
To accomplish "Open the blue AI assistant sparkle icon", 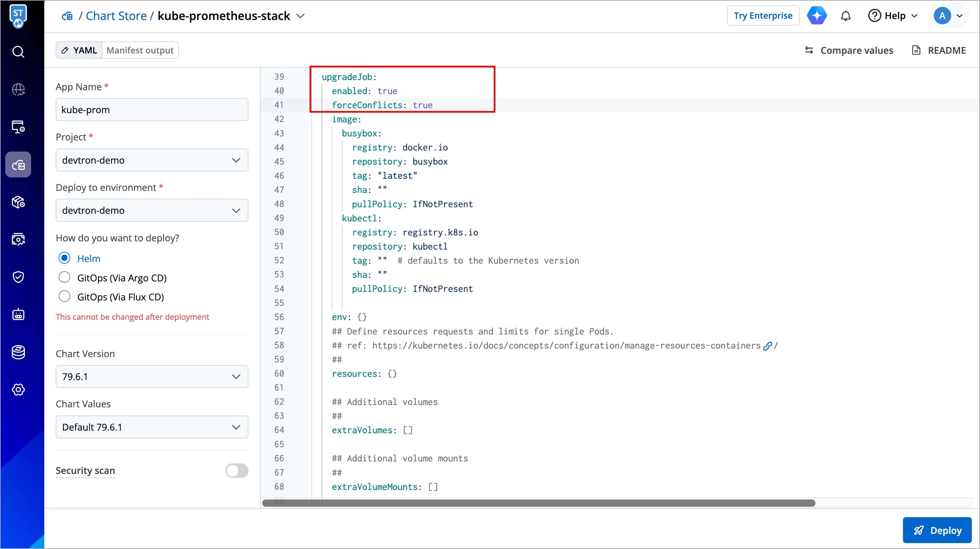I will [x=817, y=16].
